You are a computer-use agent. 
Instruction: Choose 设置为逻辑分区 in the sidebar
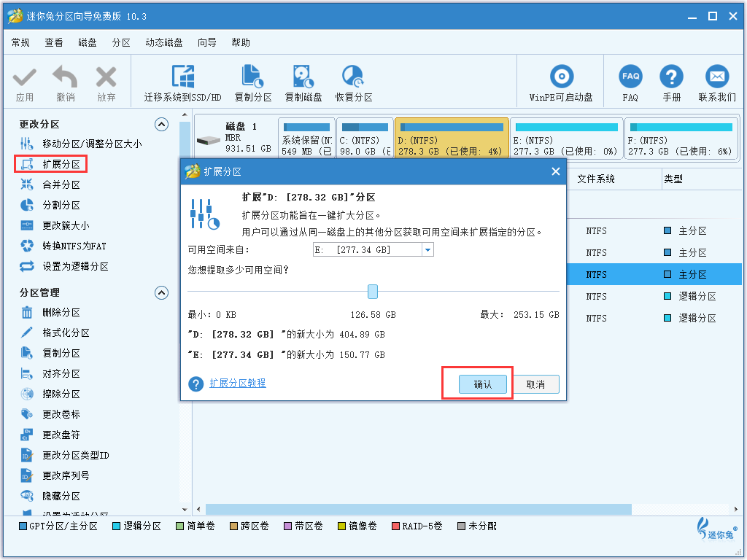click(64, 266)
